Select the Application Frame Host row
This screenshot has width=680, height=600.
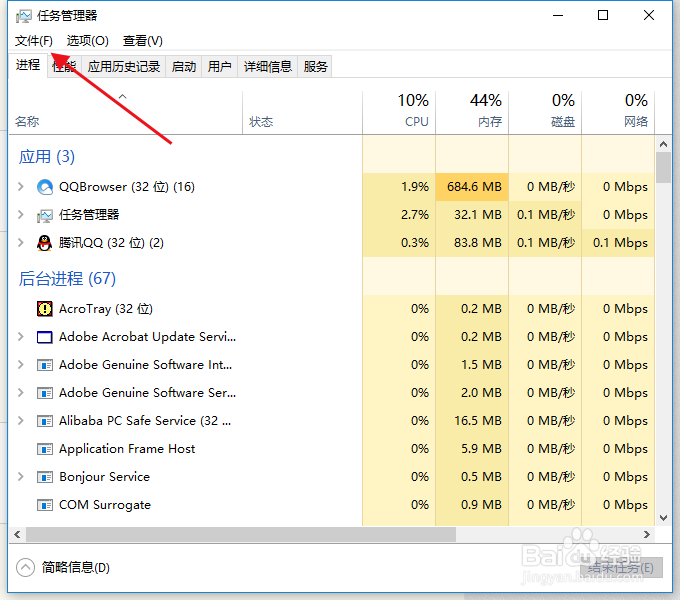(332, 449)
